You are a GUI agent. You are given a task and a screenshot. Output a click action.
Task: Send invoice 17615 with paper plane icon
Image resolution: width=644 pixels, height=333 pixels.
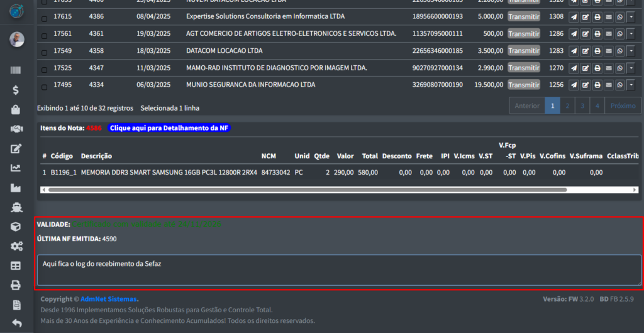[x=574, y=17]
